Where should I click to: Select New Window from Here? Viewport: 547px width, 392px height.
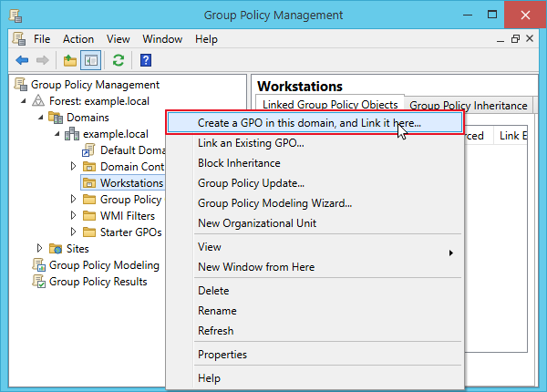tap(315, 267)
